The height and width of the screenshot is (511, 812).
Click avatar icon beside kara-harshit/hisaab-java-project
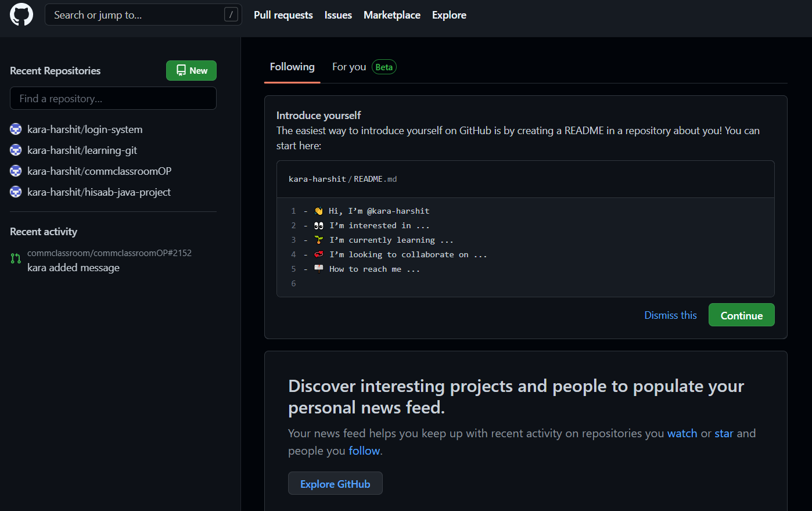pos(16,192)
